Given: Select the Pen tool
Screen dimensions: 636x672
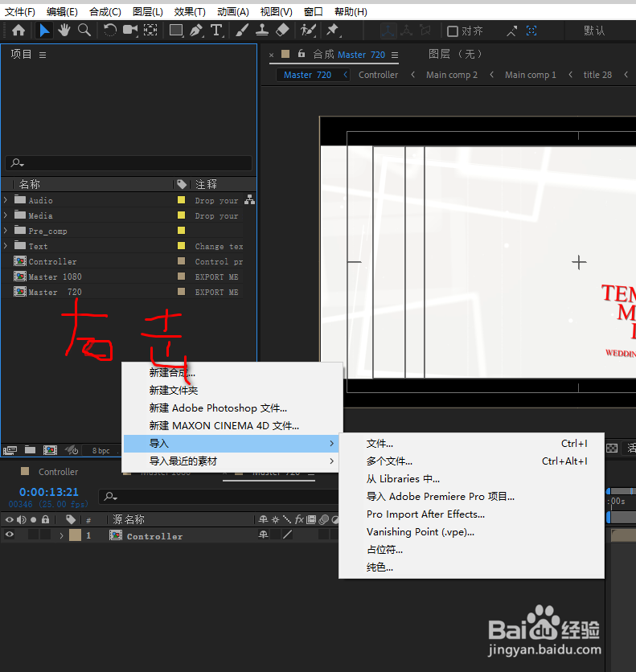Looking at the screenshot, I should pos(197,31).
